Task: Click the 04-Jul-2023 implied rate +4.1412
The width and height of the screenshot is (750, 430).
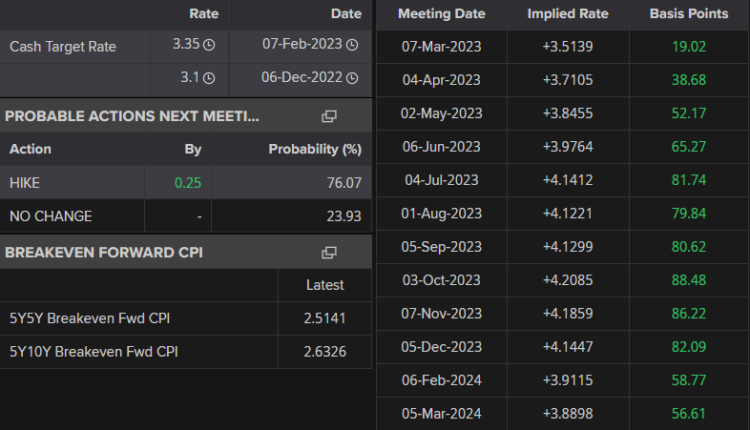Action: click(567, 180)
